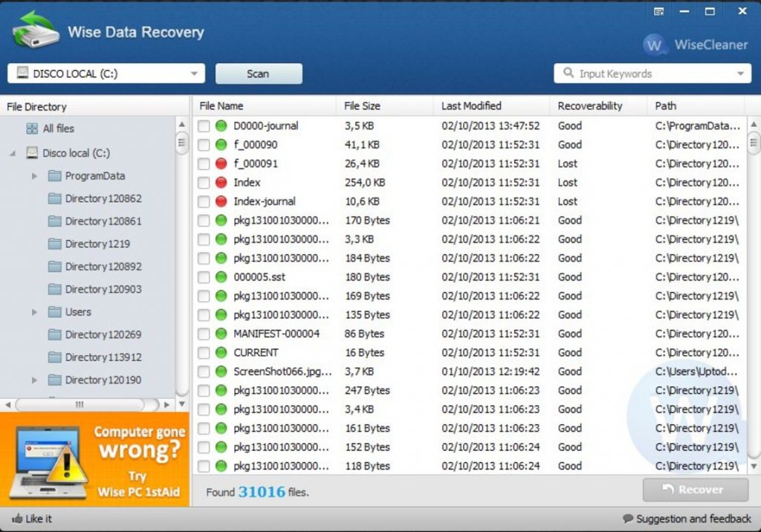Click the Directory120892 folder icon
Image resolution: width=761 pixels, height=532 pixels.
pos(55,267)
